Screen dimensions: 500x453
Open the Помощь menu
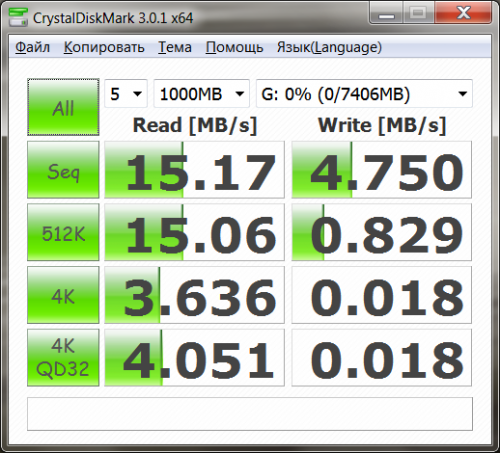[x=234, y=47]
